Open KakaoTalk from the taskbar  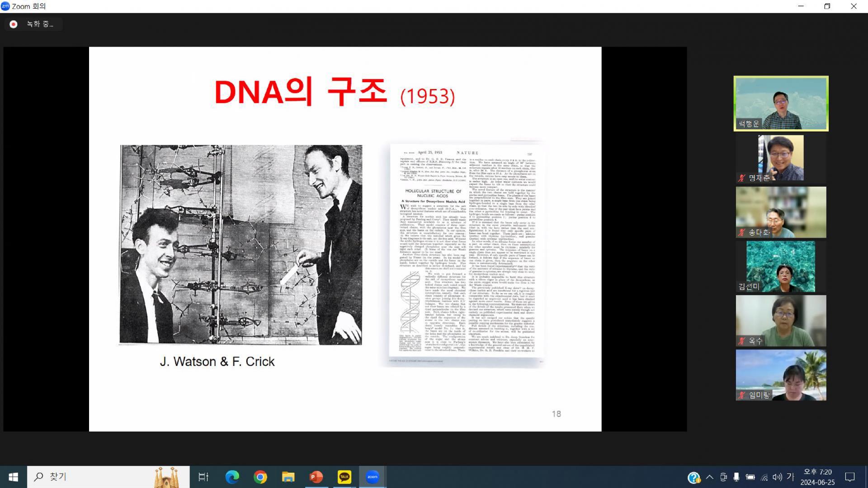tap(344, 476)
